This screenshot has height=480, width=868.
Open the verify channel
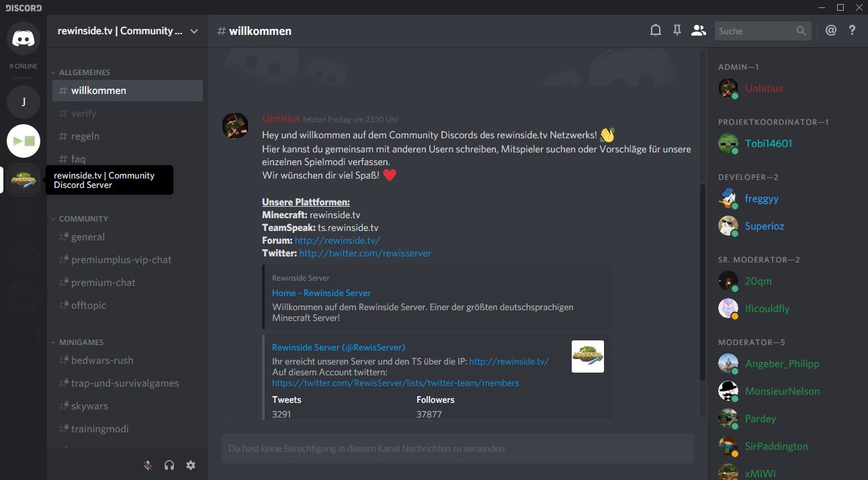(x=128, y=113)
